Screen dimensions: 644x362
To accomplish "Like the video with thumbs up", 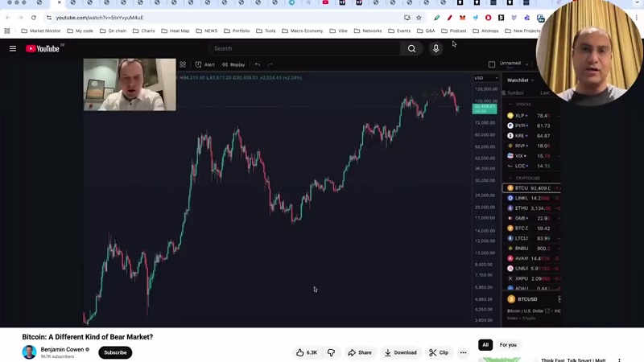I will [x=307, y=352].
